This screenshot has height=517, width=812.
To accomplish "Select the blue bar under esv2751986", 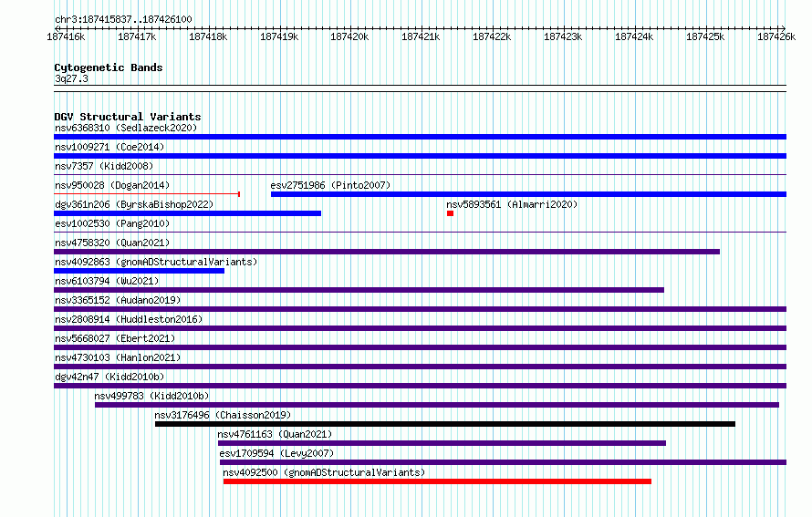I will [x=529, y=194].
